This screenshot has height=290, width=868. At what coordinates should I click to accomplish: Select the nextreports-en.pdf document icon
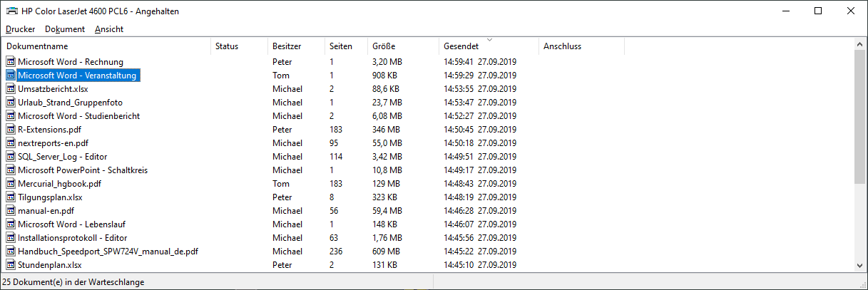coord(11,143)
